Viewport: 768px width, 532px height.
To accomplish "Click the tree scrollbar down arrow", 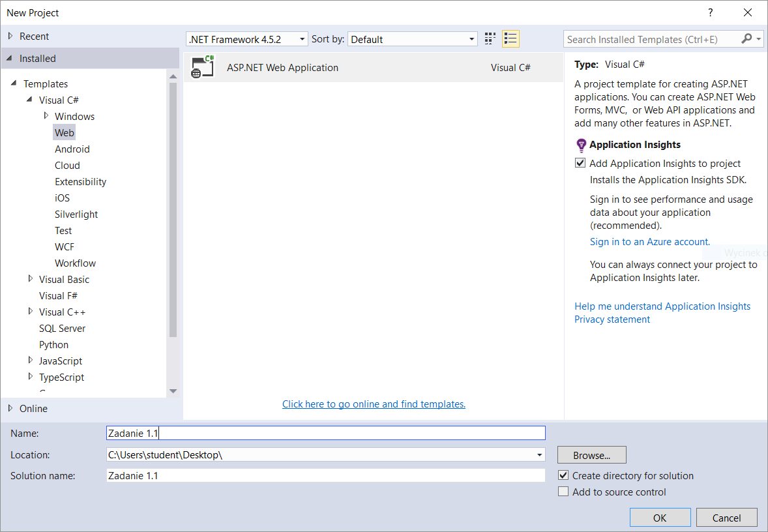I will 173,391.
